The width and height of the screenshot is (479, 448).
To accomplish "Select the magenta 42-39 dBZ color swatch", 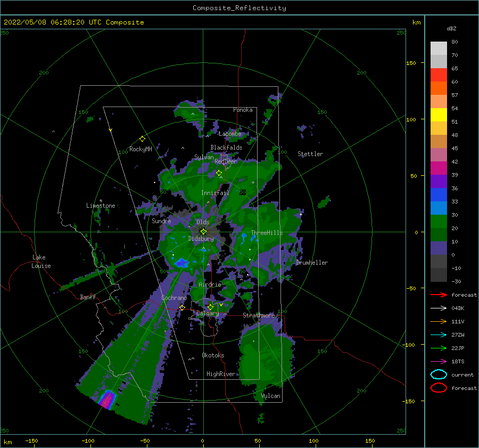I will (439, 168).
